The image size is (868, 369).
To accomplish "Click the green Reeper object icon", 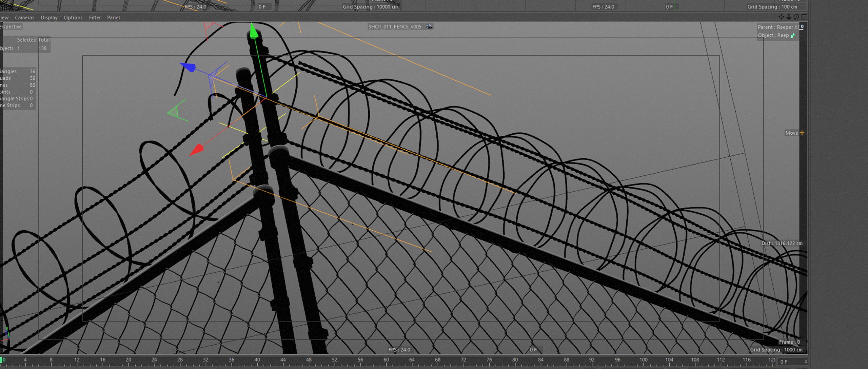I will pos(793,36).
